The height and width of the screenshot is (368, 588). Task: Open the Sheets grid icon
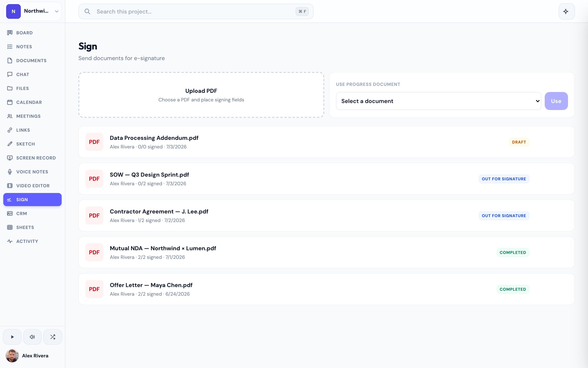[10, 227]
